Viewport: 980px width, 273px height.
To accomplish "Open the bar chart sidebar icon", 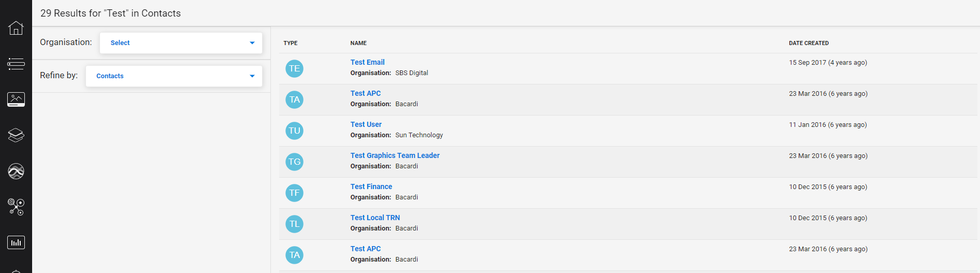I will click(16, 242).
